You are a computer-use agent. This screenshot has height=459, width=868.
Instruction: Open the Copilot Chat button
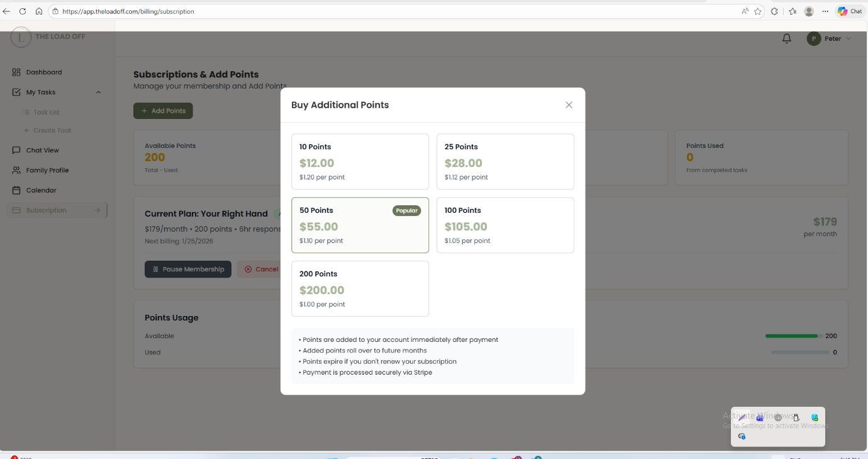coord(850,11)
